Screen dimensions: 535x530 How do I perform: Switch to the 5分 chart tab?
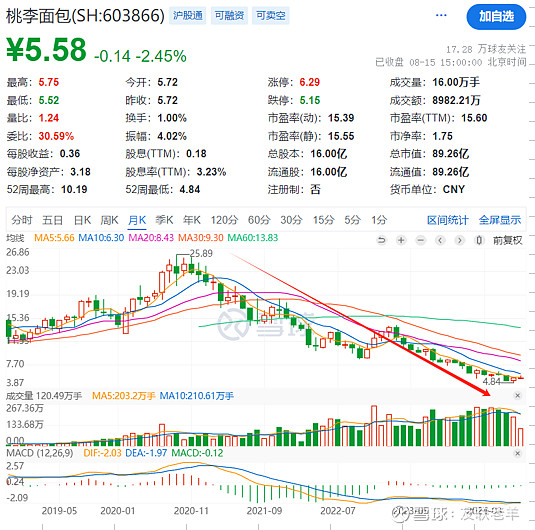(352, 220)
